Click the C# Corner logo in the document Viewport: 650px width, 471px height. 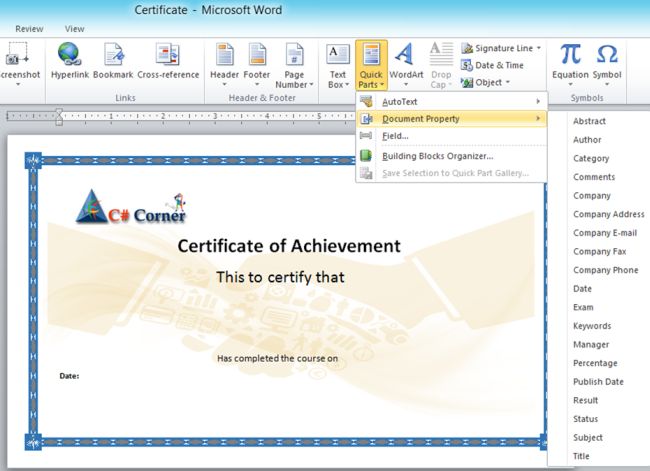tap(131, 209)
